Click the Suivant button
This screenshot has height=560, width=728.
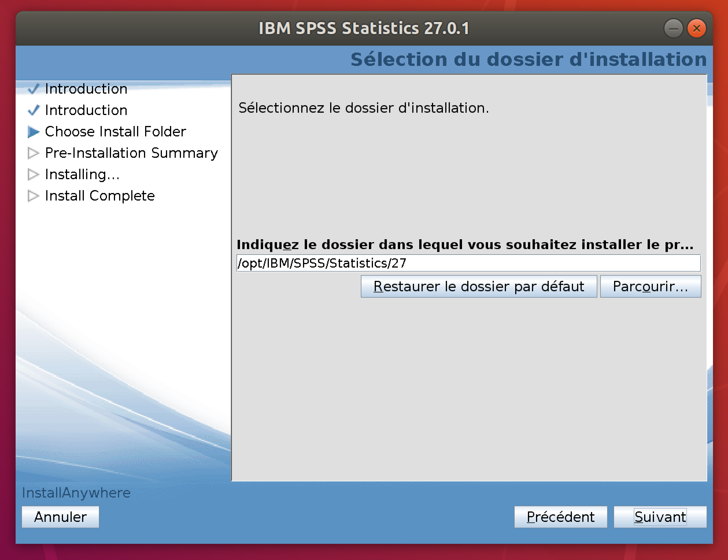pos(660,517)
